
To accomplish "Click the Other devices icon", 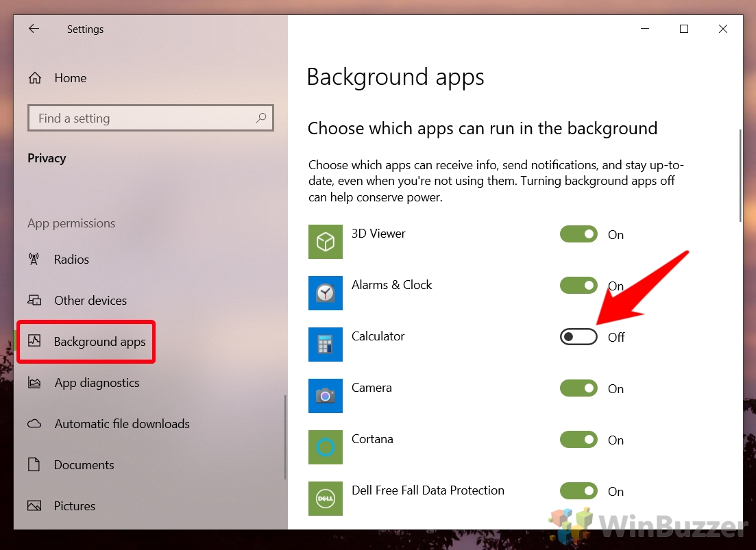I will [34, 300].
